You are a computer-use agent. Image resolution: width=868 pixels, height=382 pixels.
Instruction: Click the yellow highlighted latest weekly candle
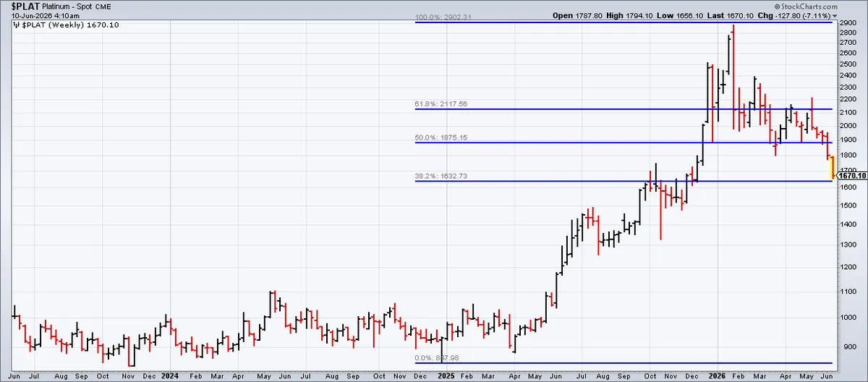833,167
